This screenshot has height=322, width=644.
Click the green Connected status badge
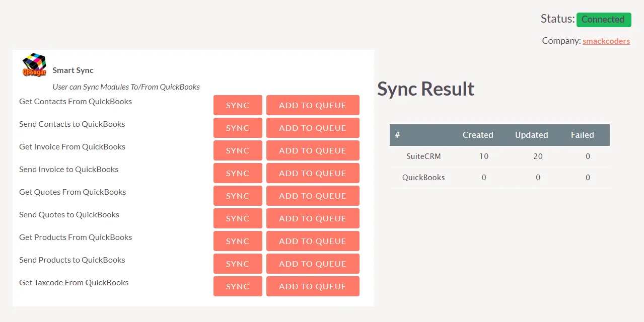tap(603, 20)
